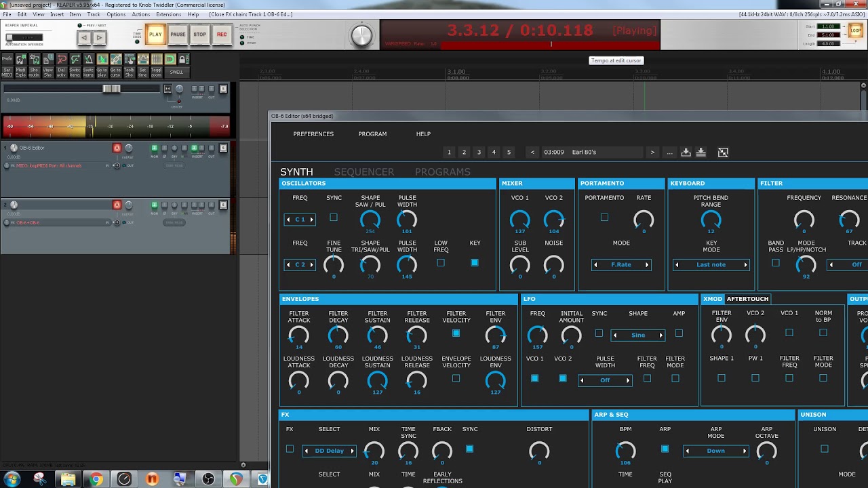Open the Key Mode Last note selector

pos(711,265)
